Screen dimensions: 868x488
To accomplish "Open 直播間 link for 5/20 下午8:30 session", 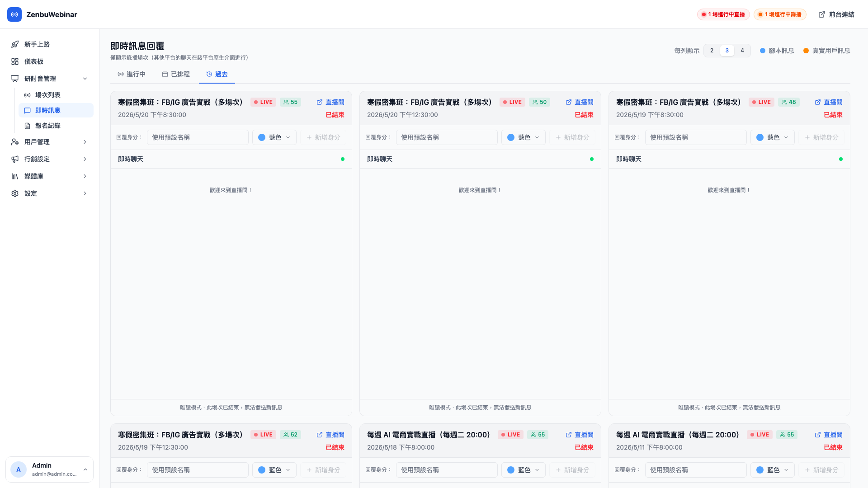I will 330,102.
